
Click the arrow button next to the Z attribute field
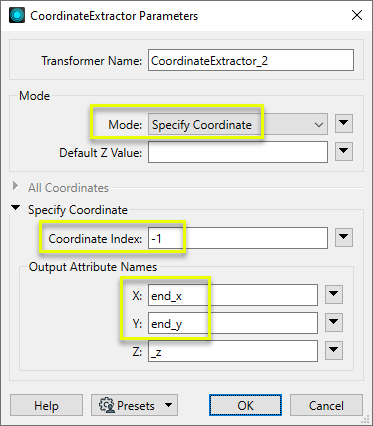pos(334,350)
